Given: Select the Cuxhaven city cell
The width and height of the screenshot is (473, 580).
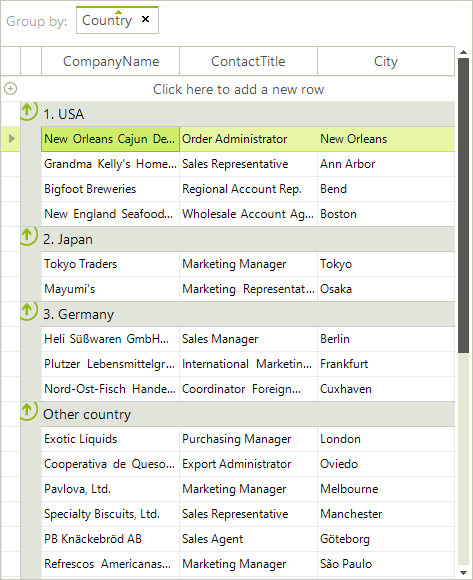Looking at the screenshot, I should pyautogui.click(x=386, y=389).
